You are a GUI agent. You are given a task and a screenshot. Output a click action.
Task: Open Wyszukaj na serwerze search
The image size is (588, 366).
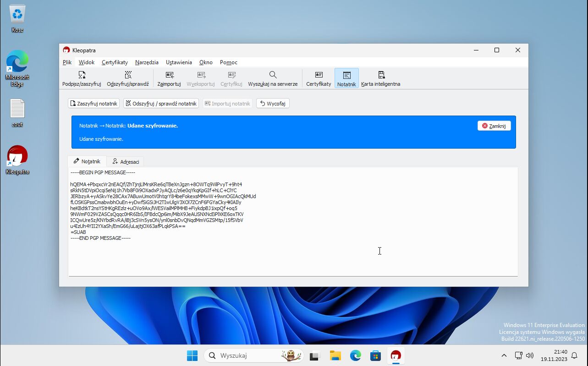[x=273, y=78]
